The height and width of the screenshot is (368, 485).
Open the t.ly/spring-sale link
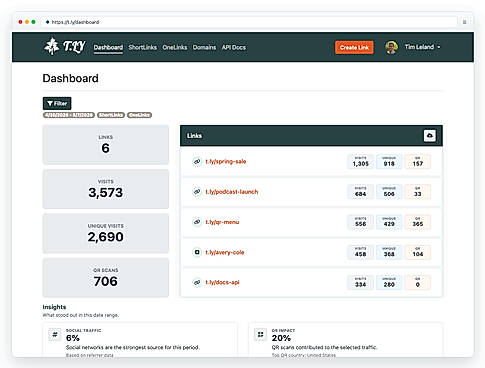pos(226,162)
